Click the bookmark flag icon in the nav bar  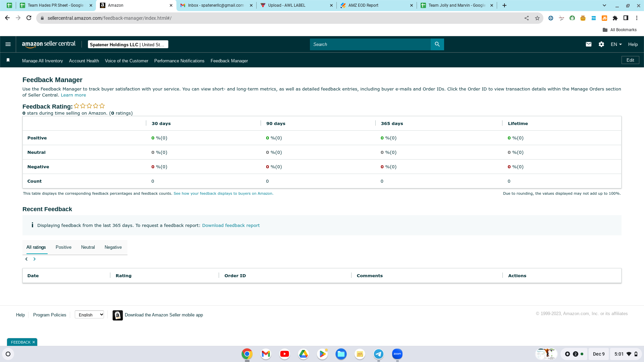pos(8,60)
